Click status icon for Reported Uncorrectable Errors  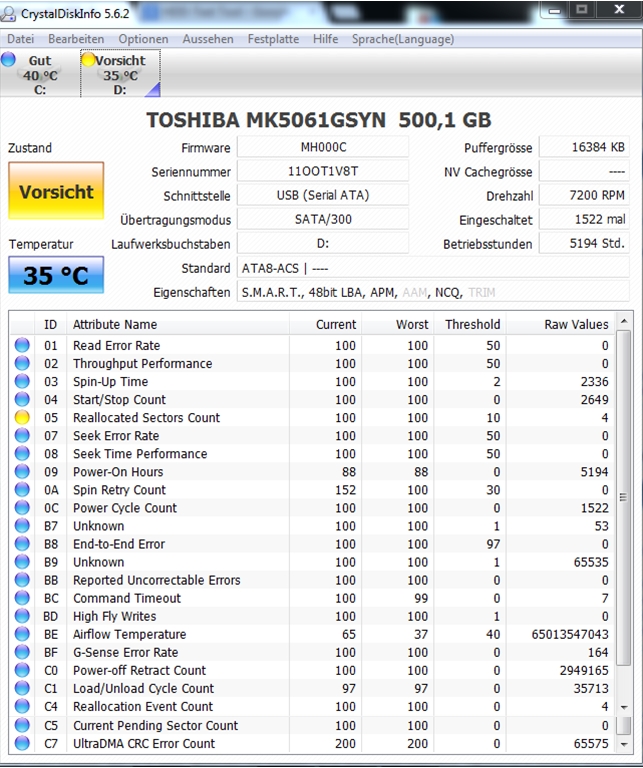click(x=22, y=580)
